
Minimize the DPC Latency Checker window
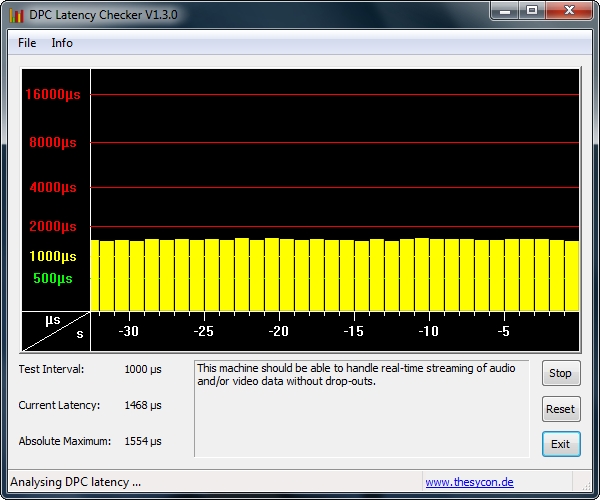pos(505,10)
